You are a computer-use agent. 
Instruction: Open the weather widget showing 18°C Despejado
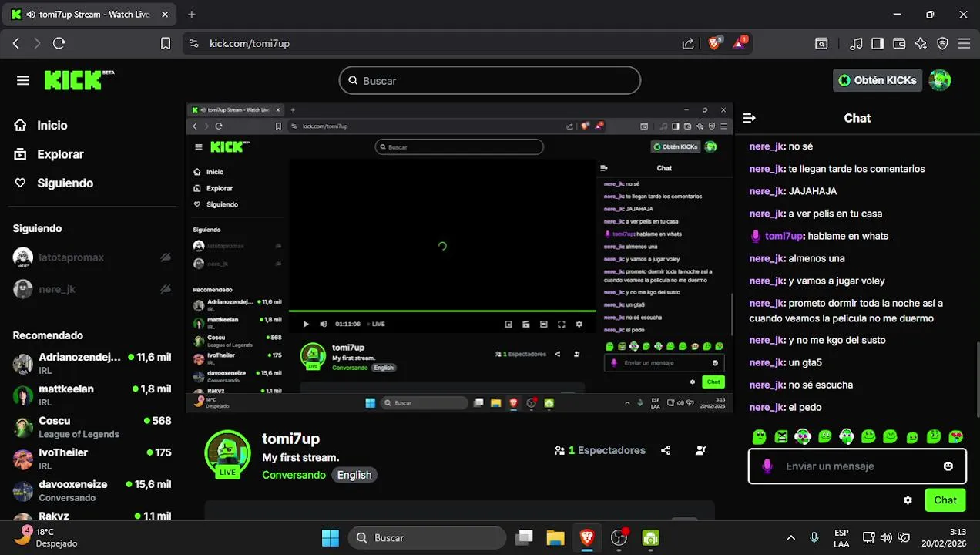46,537
